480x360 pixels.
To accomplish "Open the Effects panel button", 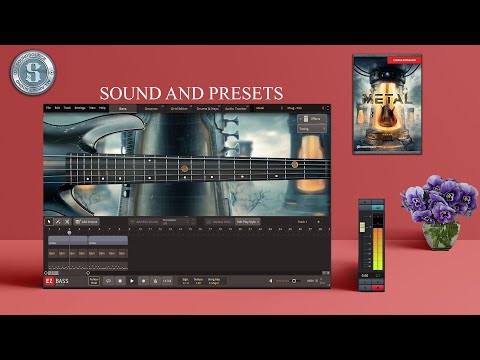I will tap(312, 119).
